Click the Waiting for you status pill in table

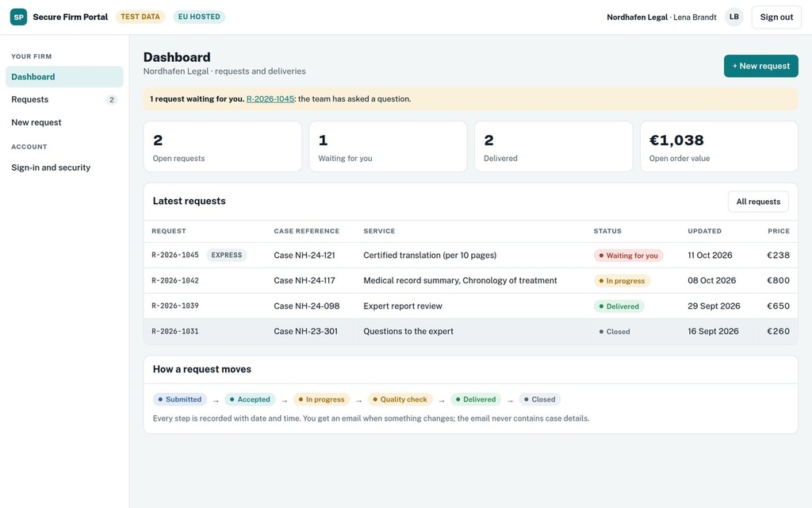click(628, 256)
